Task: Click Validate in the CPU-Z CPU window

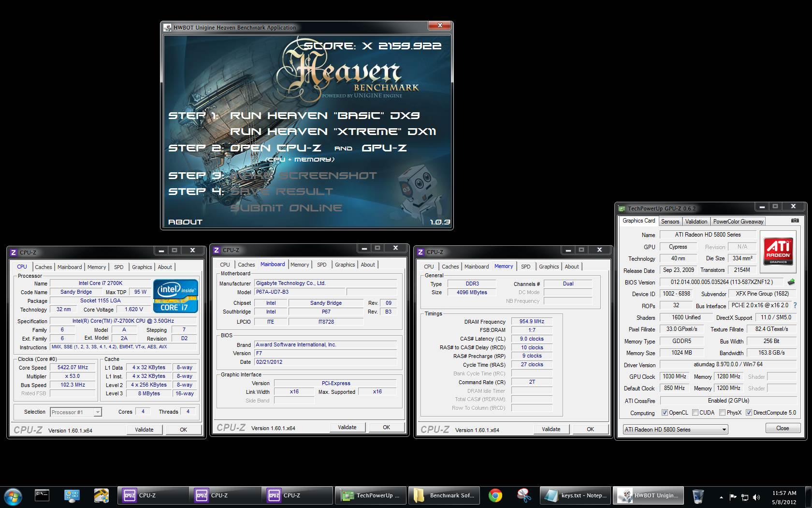Action: click(x=144, y=430)
